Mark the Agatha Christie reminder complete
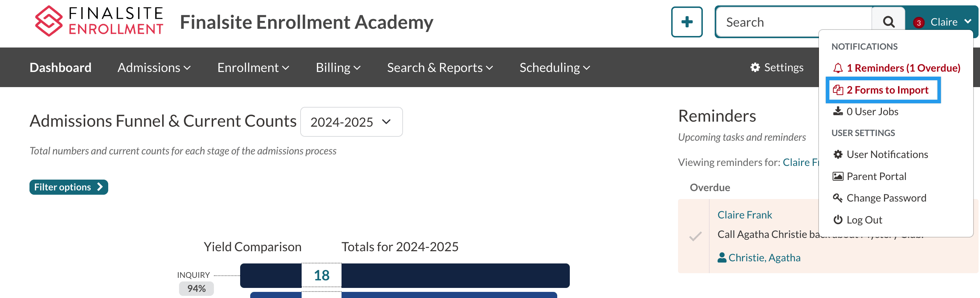 point(695,236)
